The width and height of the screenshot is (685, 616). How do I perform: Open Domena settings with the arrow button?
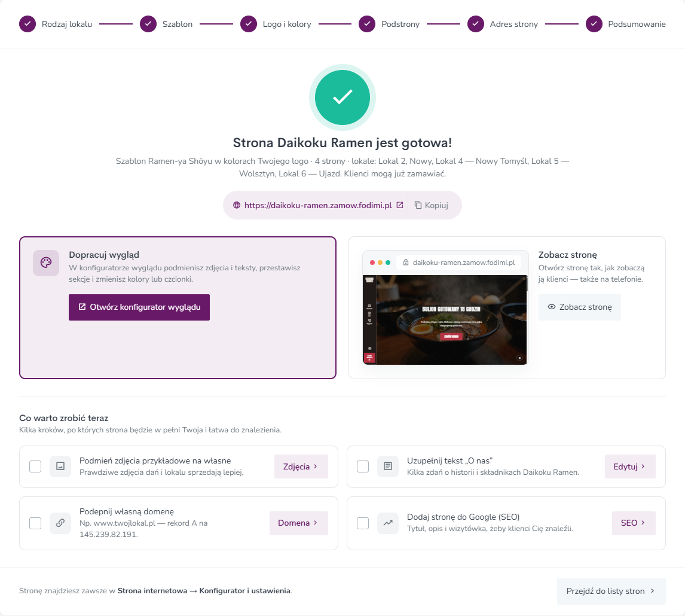[x=299, y=523]
